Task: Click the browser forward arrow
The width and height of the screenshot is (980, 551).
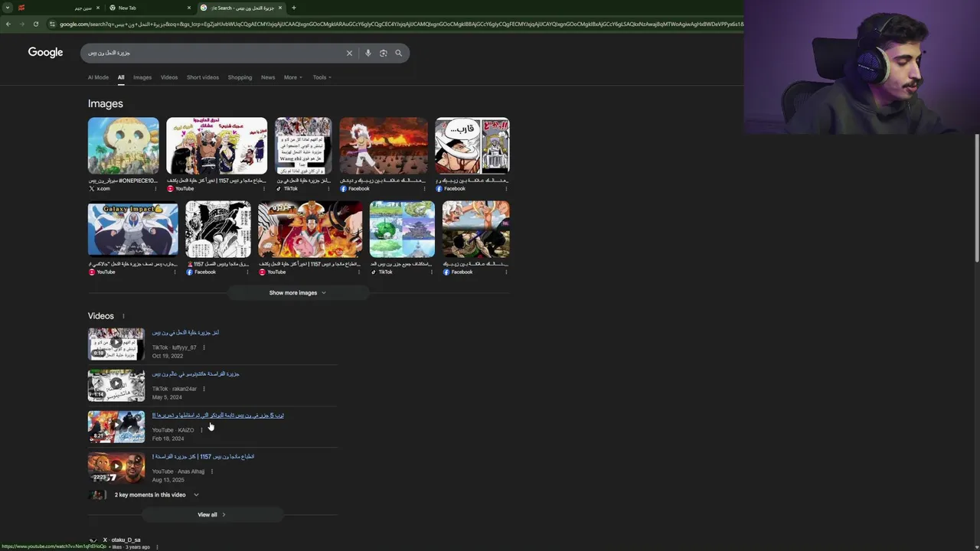Action: pos(21,24)
